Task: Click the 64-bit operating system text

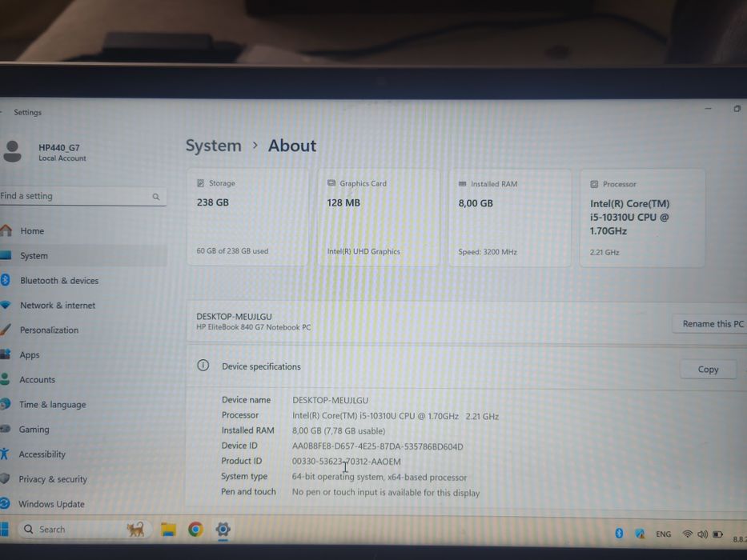Action: tap(380, 477)
